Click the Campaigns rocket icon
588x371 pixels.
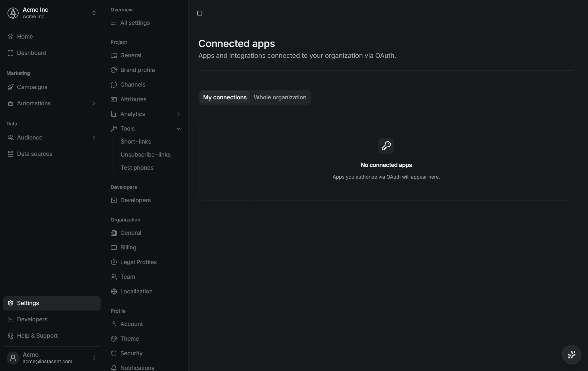[11, 87]
